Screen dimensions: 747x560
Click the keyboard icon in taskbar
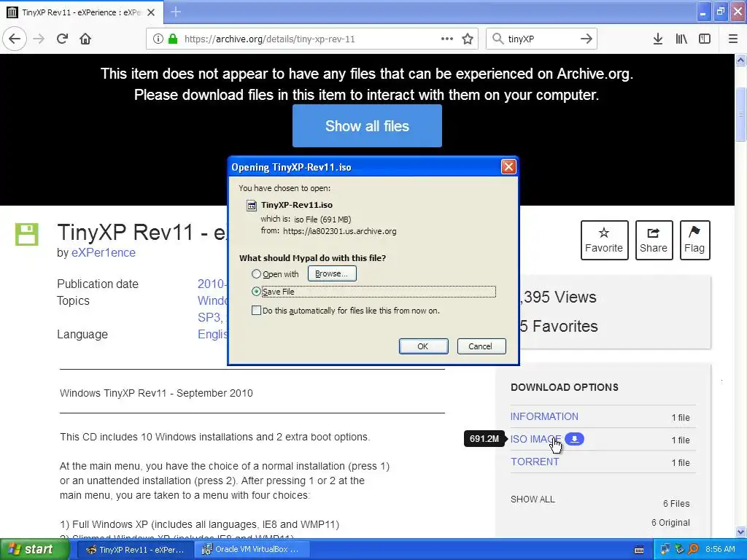click(639, 550)
